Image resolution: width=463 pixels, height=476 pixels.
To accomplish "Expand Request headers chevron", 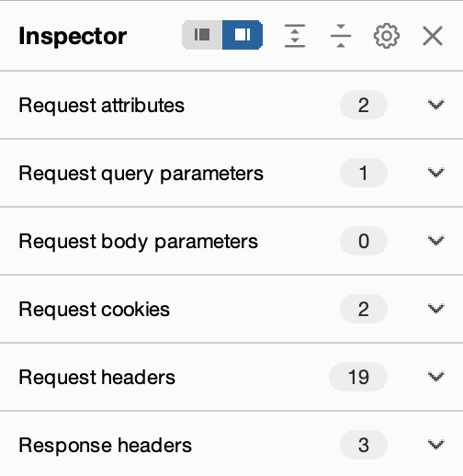I will point(435,377).
